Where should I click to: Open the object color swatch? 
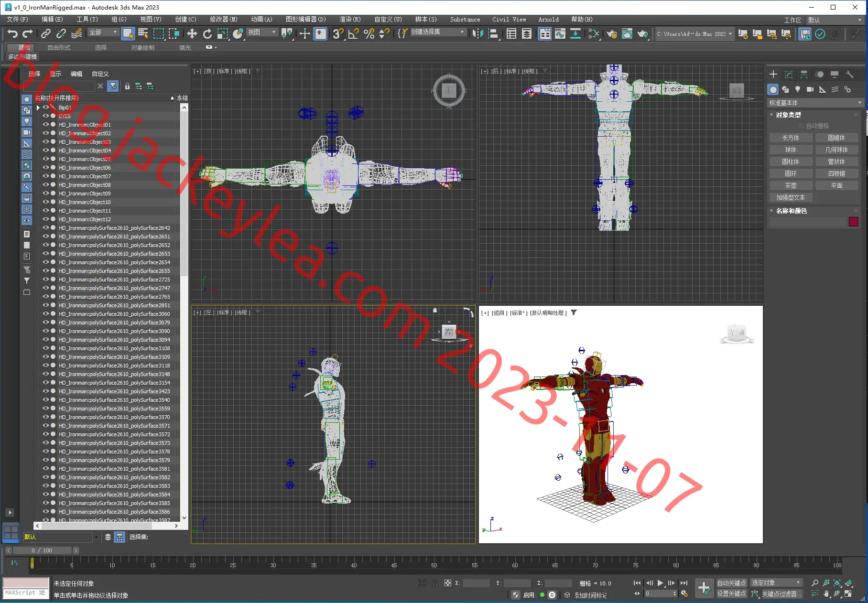tap(854, 222)
